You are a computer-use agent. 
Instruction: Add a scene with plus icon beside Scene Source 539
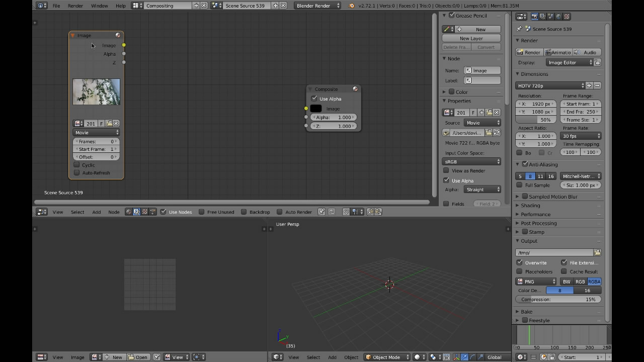pos(275,6)
